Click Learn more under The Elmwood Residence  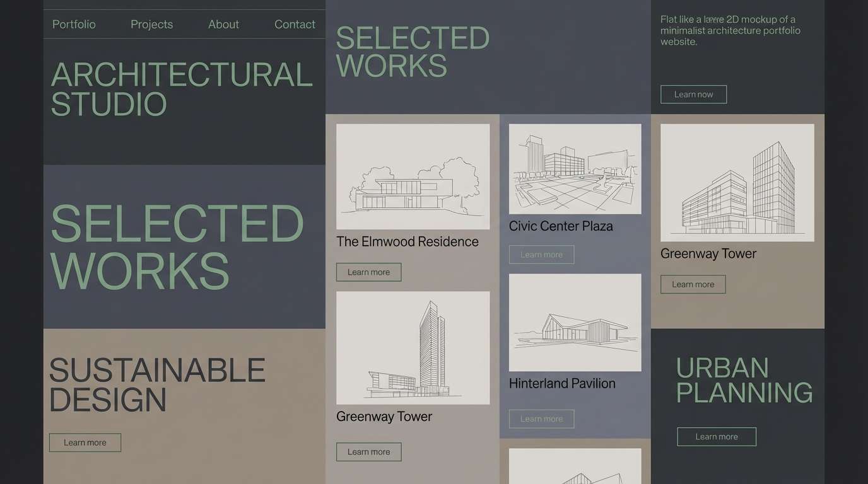[368, 272]
